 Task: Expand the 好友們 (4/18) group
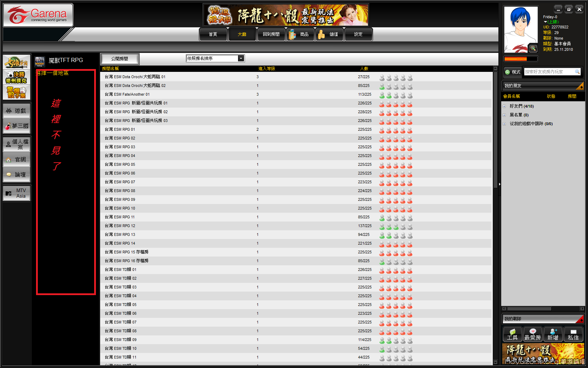(504, 106)
